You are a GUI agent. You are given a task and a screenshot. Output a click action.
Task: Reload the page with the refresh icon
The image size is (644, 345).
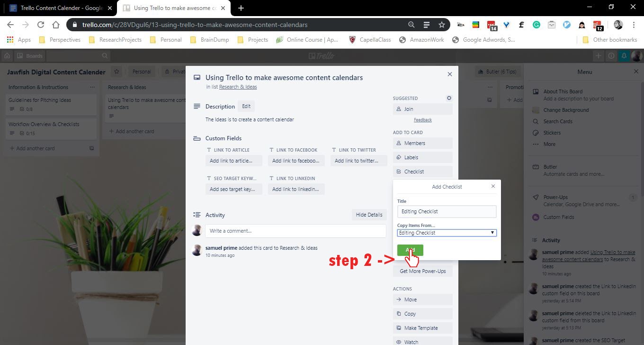[x=41, y=25]
